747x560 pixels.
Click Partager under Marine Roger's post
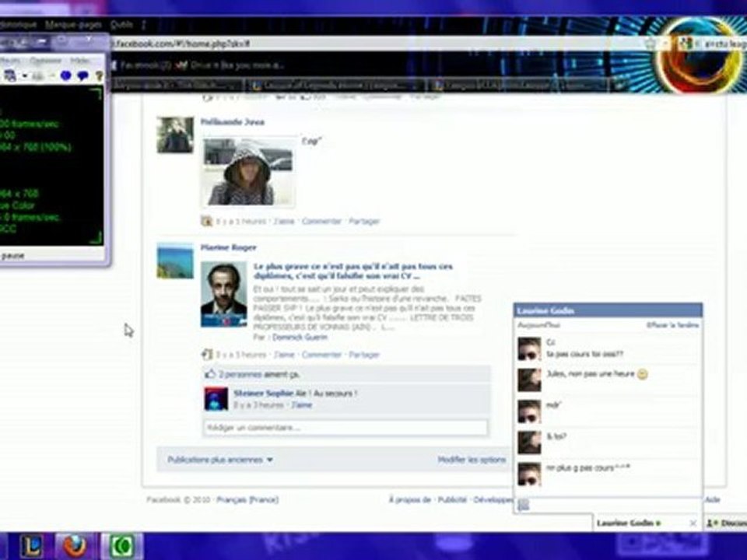click(364, 355)
